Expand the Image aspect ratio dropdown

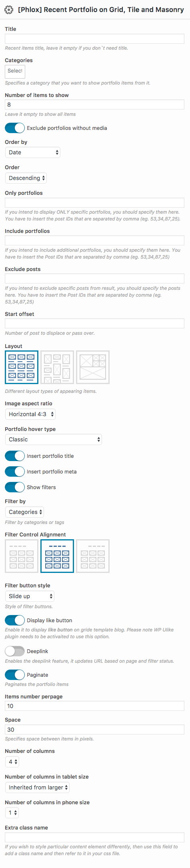pos(30,414)
